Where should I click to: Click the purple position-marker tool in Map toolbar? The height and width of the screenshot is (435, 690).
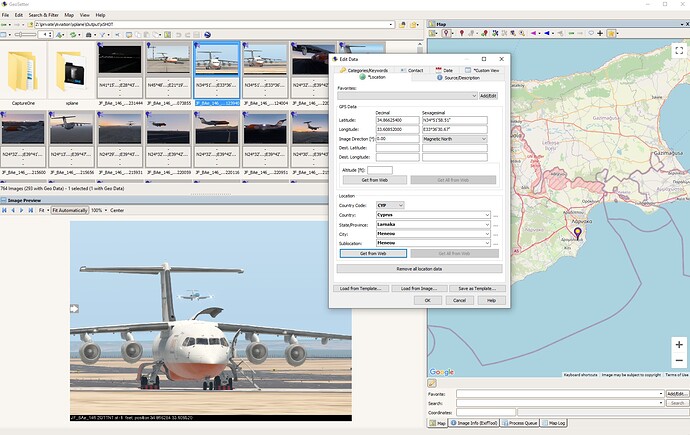446,33
